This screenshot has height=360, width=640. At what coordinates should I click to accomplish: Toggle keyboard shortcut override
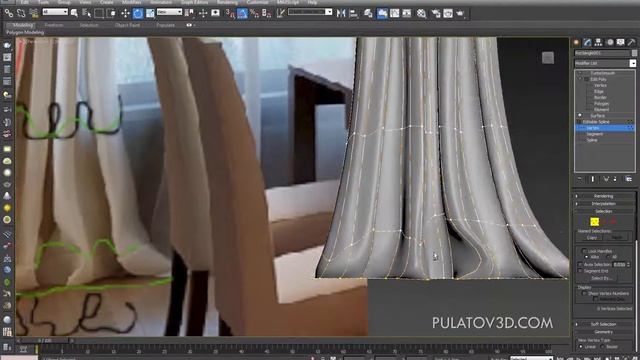pyautogui.click(x=215, y=13)
